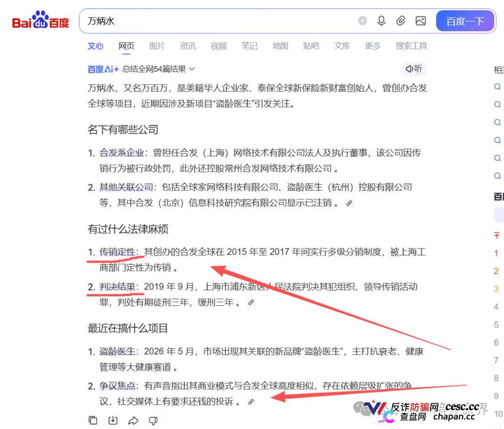Open the 文库 tab
The height and width of the screenshot is (429, 504).
tap(342, 46)
